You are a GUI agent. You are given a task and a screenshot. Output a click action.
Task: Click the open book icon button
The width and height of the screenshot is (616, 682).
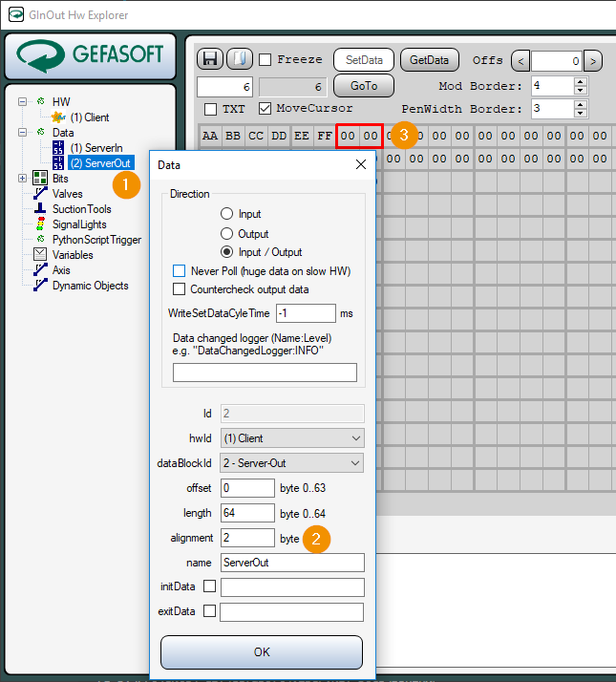(240, 59)
